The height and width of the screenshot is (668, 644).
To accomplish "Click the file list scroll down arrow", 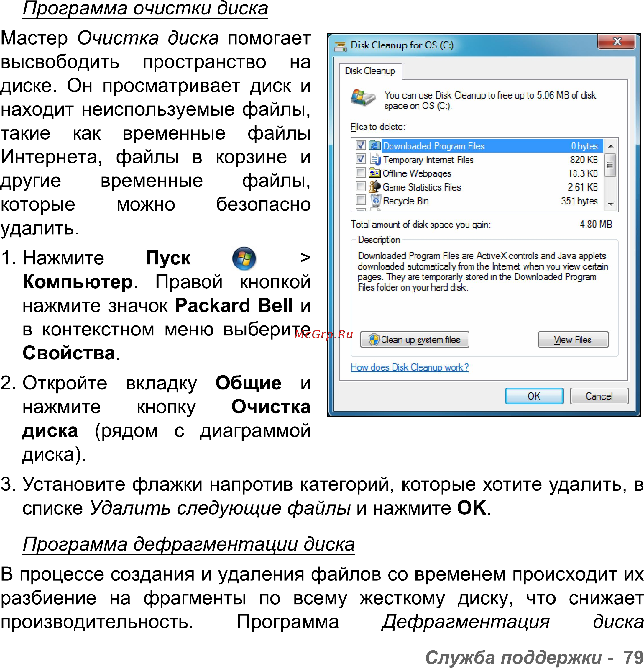I will pyautogui.click(x=610, y=204).
